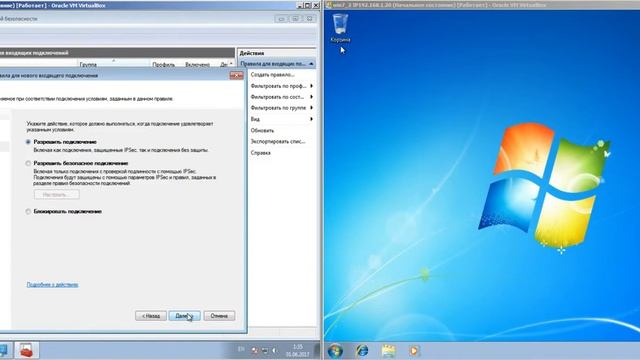Viewport: 640px width, 360px height.
Task: Expand the 'Вид' submenu in Actions
Action: coord(282,119)
